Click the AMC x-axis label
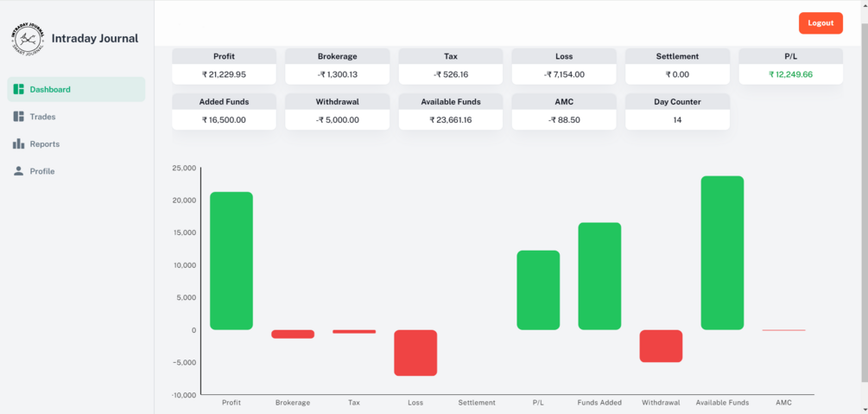Viewport: 868px width, 414px height. coord(784,403)
